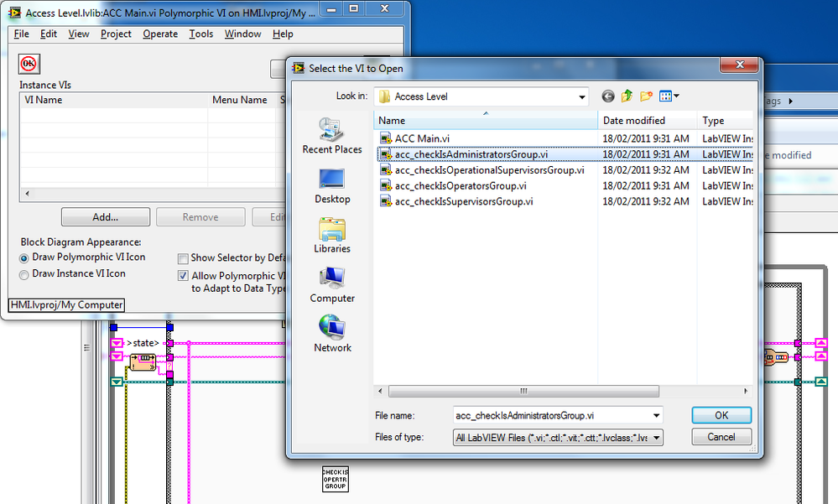Click HMI.lvproj/My Computer context label
The height and width of the screenshot is (504, 838).
(67, 304)
